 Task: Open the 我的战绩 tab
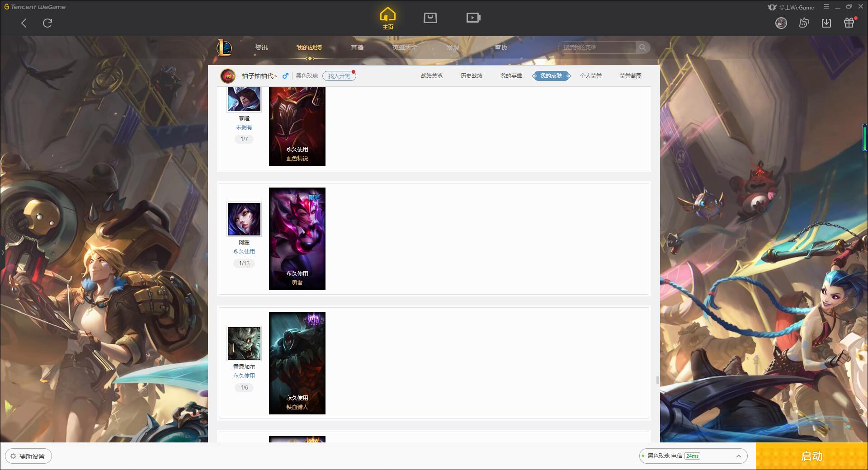(x=309, y=47)
